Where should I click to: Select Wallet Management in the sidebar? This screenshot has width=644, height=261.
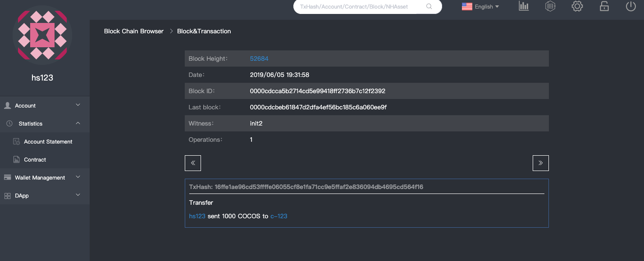tap(40, 177)
